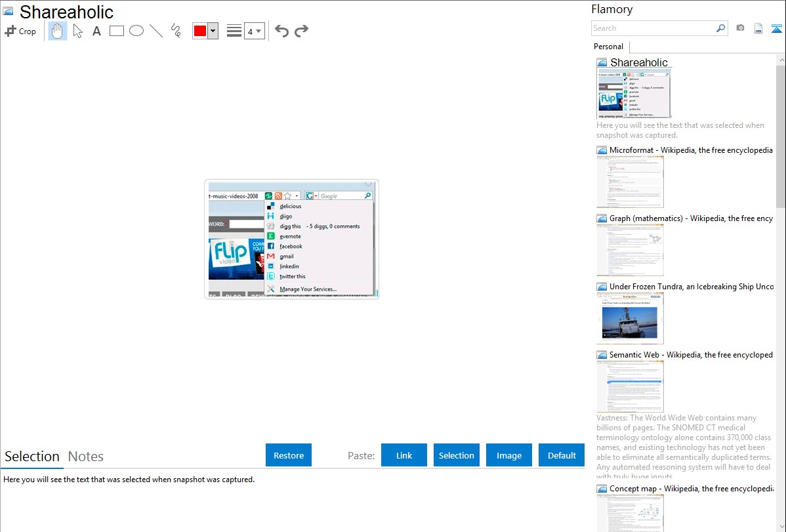The height and width of the screenshot is (532, 786).
Task: Open the Personal tab
Action: pos(609,47)
